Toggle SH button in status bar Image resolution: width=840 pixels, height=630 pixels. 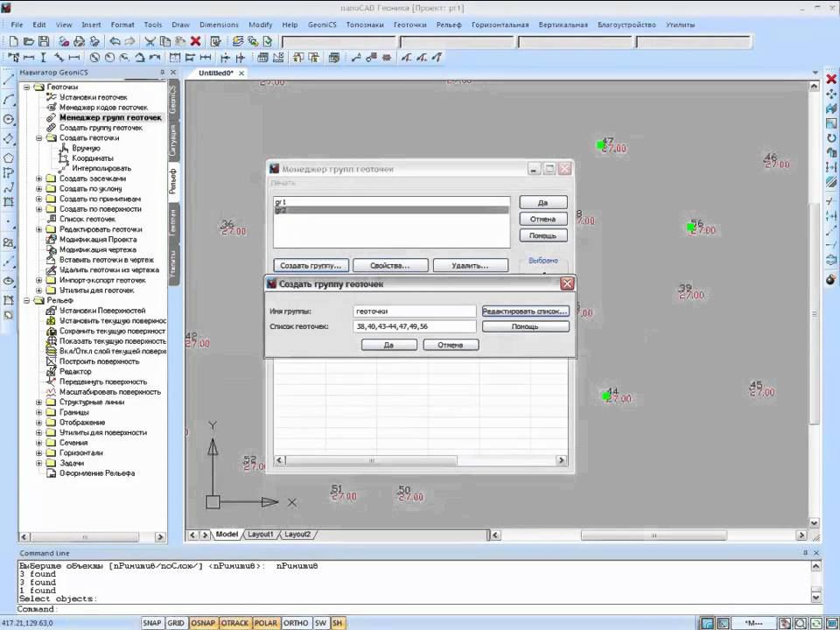[x=338, y=623]
